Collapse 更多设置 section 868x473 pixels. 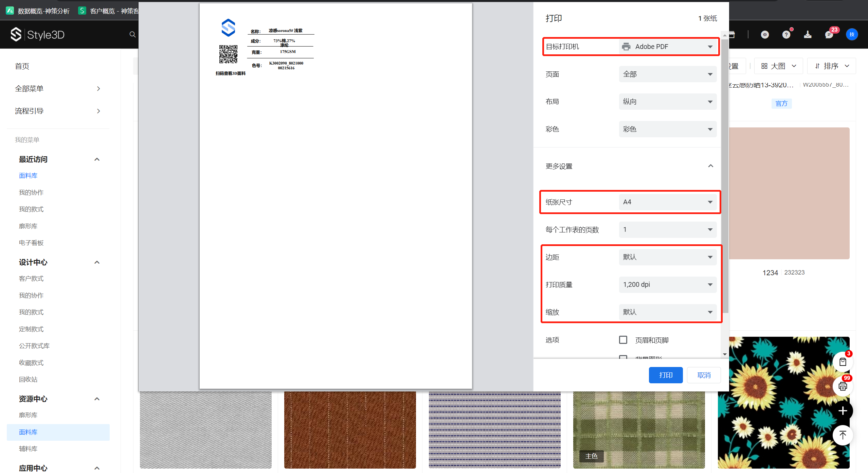[x=710, y=166]
